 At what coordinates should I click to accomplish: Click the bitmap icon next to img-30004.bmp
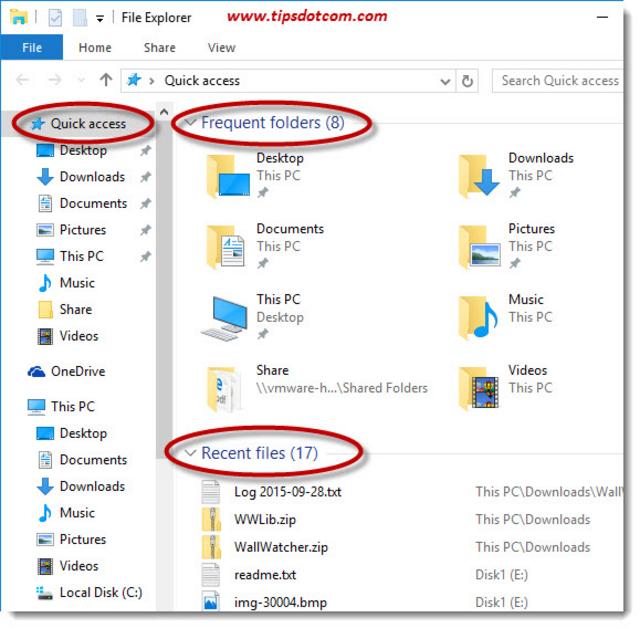[x=211, y=601]
